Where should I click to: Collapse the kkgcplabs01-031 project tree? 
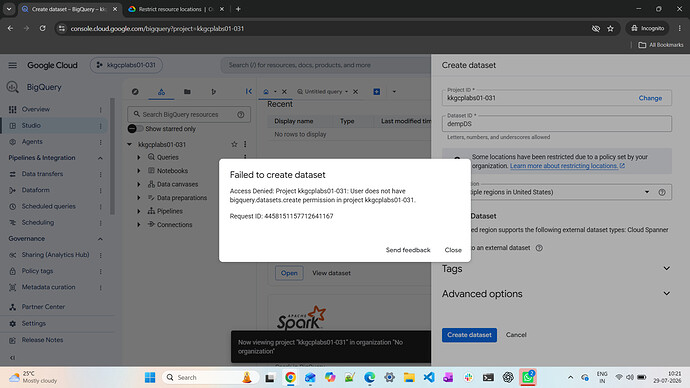coord(129,144)
